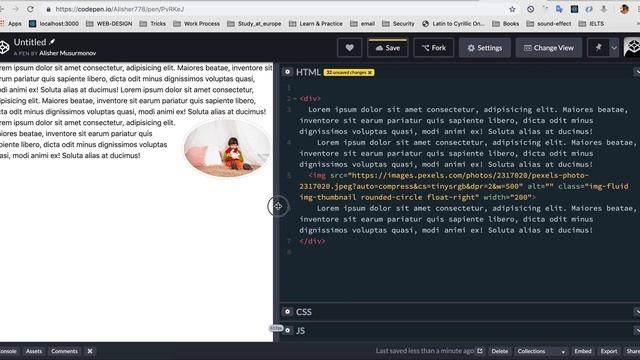
Task: Open the Chrome profile avatar
Action: pyautogui.click(x=624, y=9)
